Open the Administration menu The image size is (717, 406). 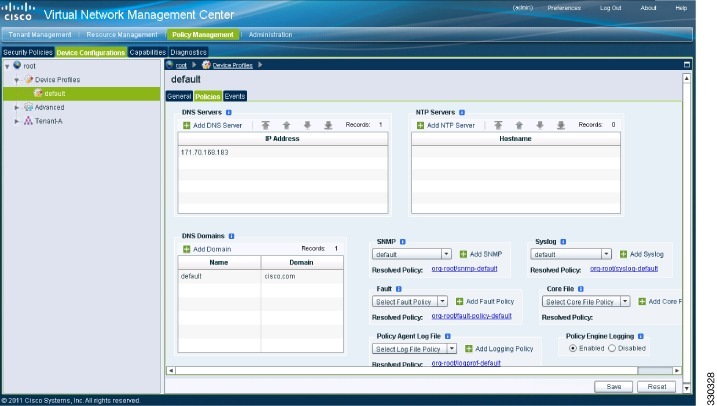tap(270, 35)
